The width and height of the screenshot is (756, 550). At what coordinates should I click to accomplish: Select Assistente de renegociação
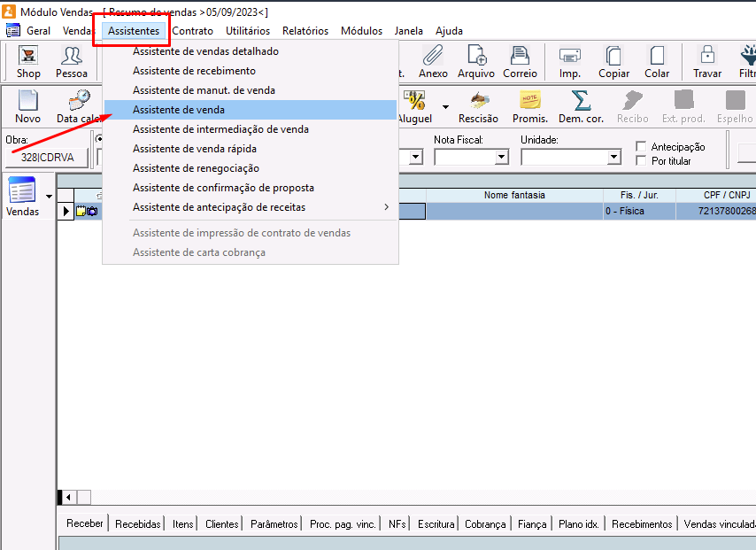click(x=251, y=168)
